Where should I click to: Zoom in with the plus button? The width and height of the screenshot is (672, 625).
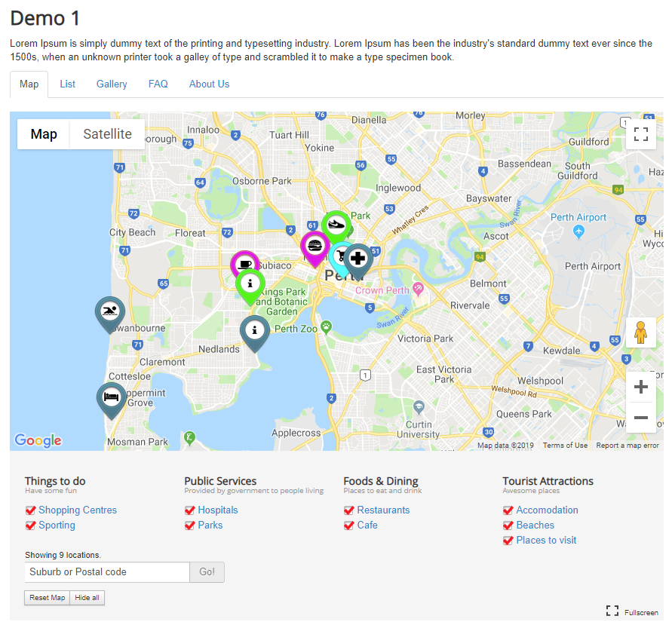point(640,386)
